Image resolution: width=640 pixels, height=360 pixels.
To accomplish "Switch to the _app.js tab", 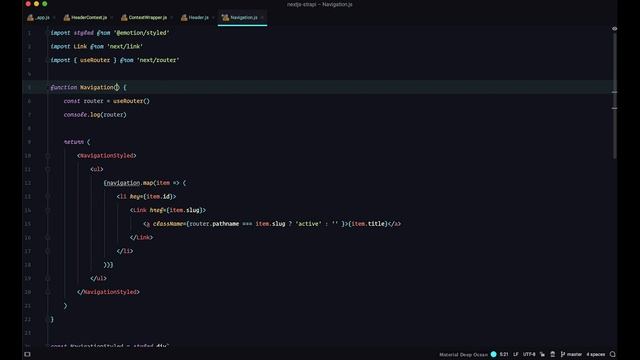I will (42, 18).
